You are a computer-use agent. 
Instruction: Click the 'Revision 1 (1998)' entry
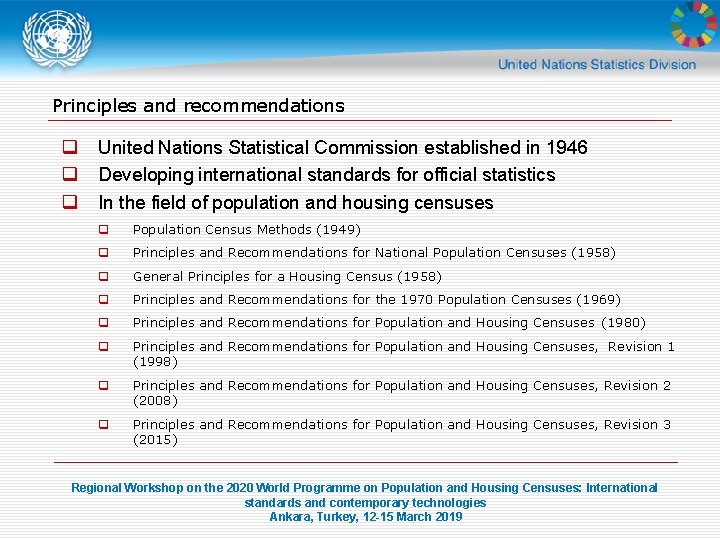[404, 354]
